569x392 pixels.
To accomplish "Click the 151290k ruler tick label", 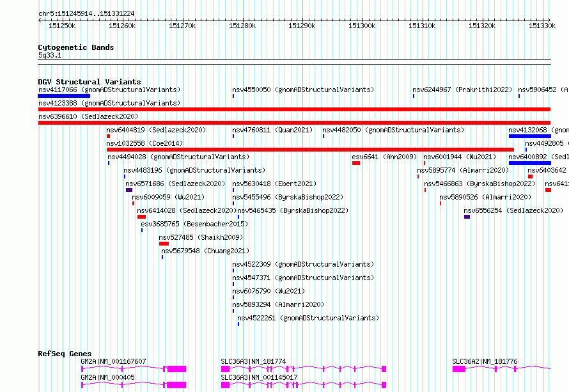I will point(302,26).
